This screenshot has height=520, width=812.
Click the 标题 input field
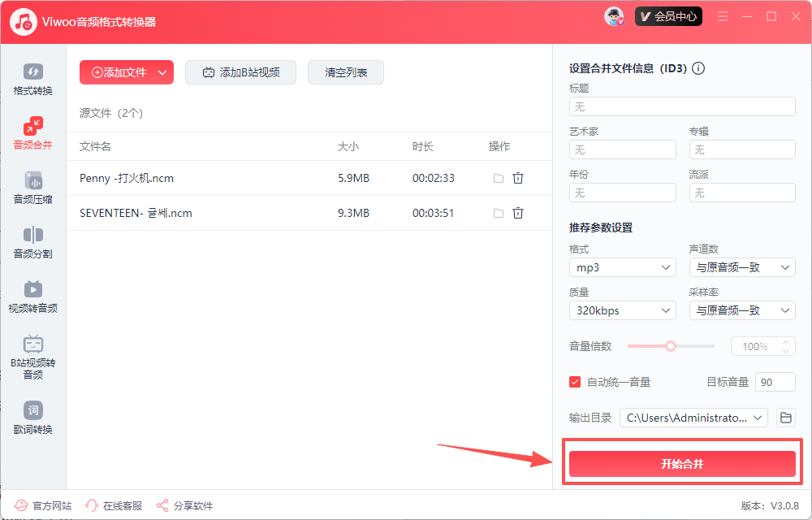tap(682, 106)
